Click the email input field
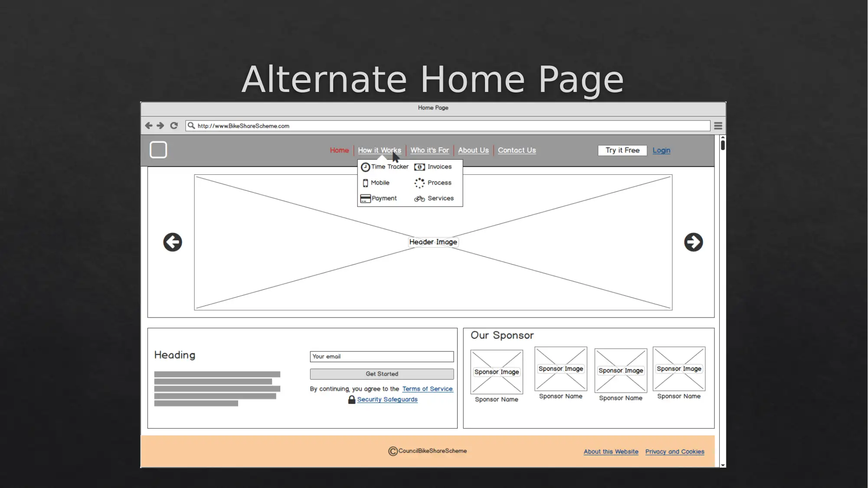 pyautogui.click(x=381, y=356)
